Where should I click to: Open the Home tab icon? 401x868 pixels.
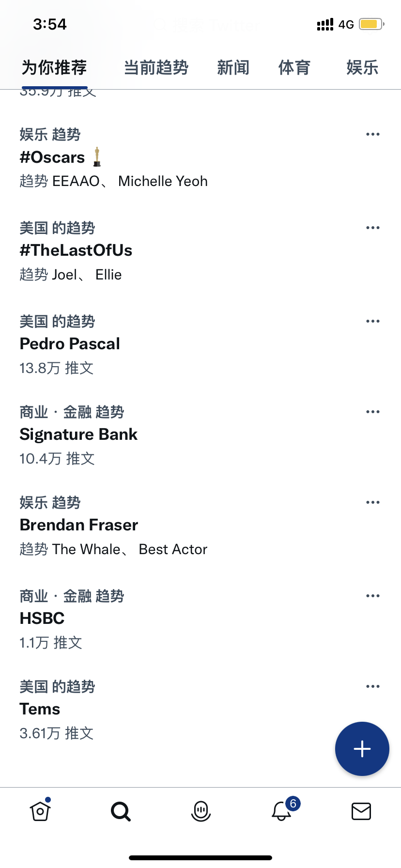(40, 810)
